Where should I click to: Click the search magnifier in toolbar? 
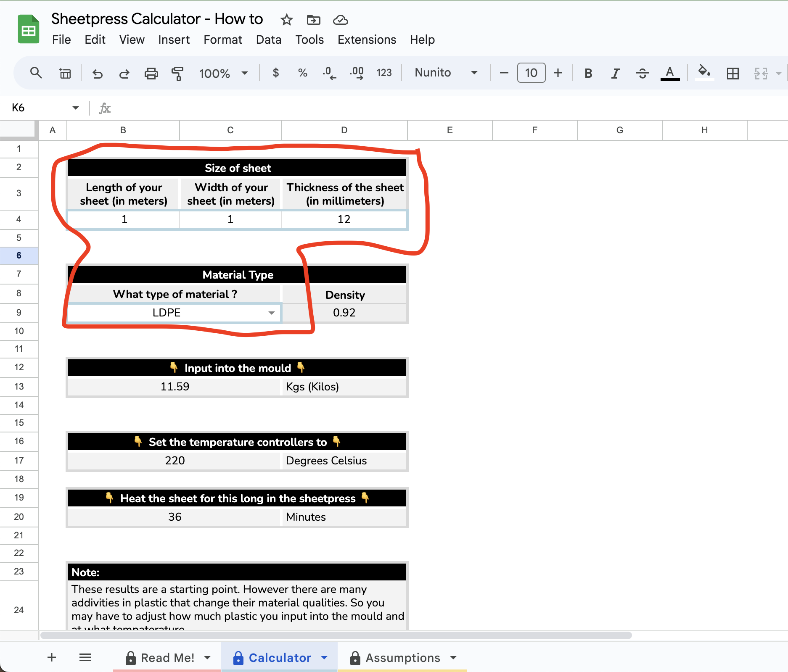(x=36, y=73)
